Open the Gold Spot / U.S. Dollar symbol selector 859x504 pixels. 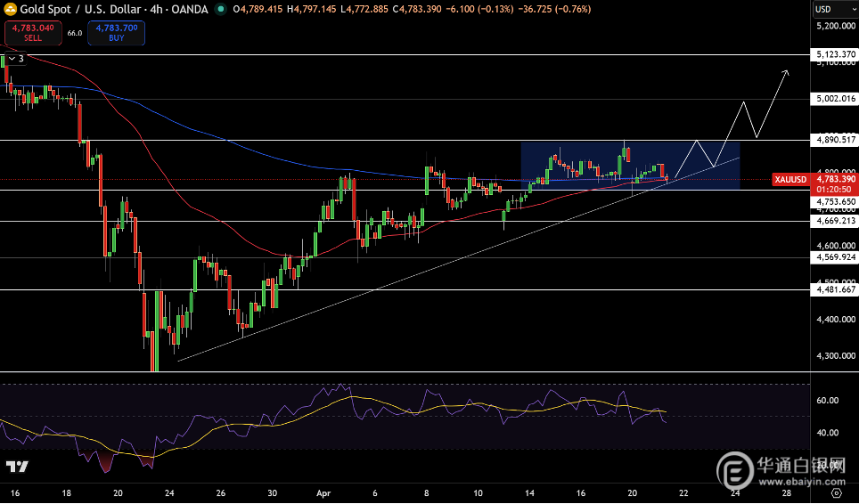pyautogui.click(x=85, y=10)
